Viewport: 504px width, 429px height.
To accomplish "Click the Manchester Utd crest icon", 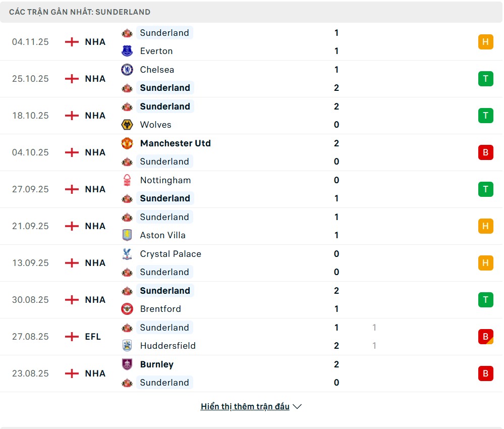I will 127,143.
